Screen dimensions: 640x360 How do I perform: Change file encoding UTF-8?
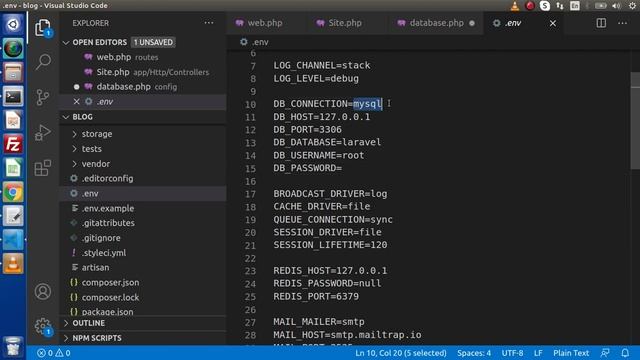512,353
